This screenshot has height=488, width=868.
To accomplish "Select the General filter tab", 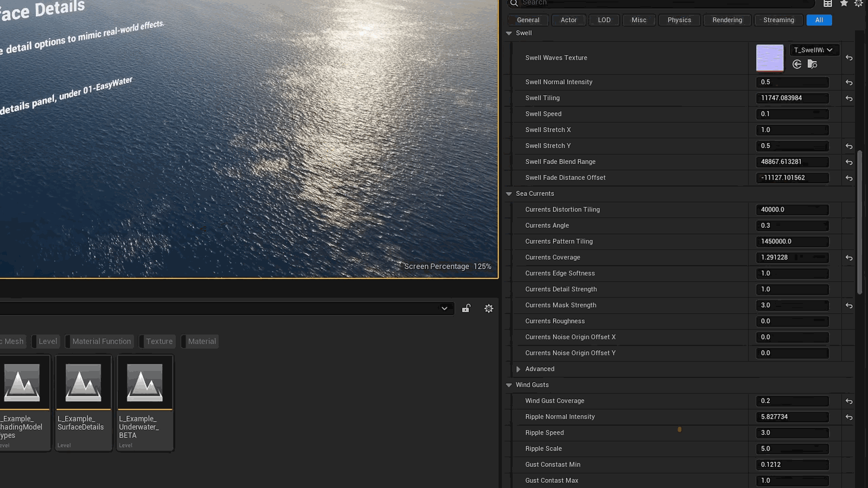I will [x=528, y=20].
